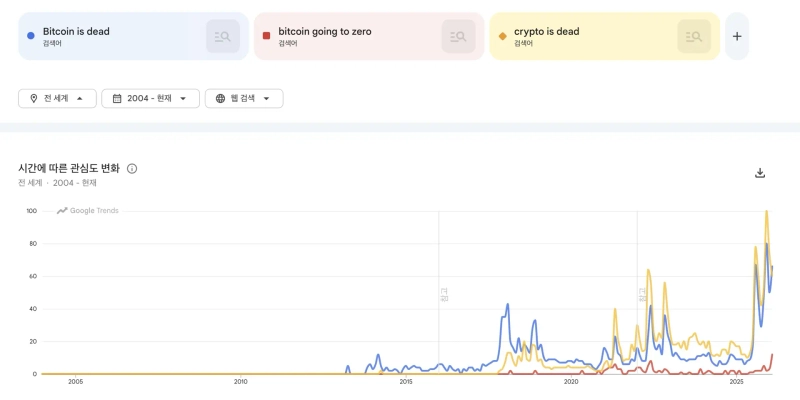Viewport: 800px width, 400px height.
Task: Click search icon in 'Bitcoin is dead' chip
Action: click(223, 37)
